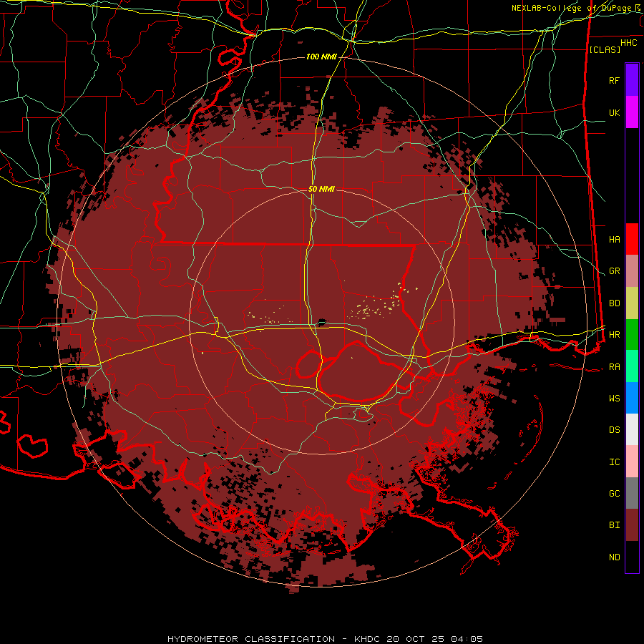
Task: Click the 04:05 timestamp in caption
Action: pyautogui.click(x=467, y=639)
